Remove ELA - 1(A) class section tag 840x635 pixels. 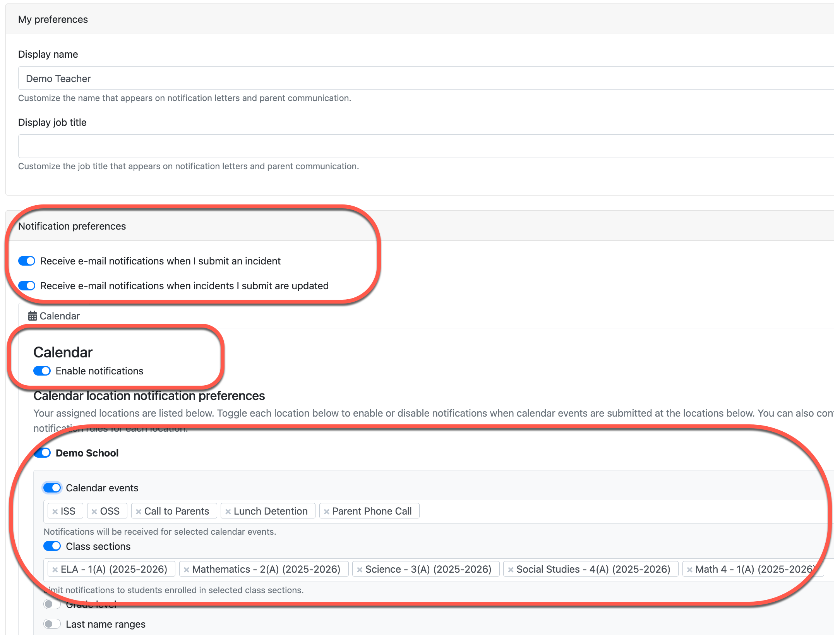pos(55,570)
